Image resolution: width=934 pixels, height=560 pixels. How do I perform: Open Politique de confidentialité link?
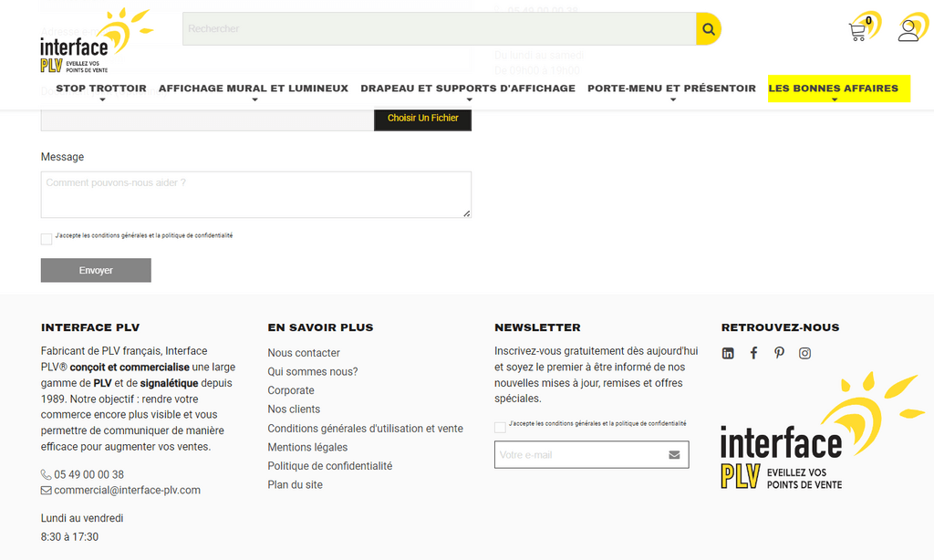coord(330,466)
